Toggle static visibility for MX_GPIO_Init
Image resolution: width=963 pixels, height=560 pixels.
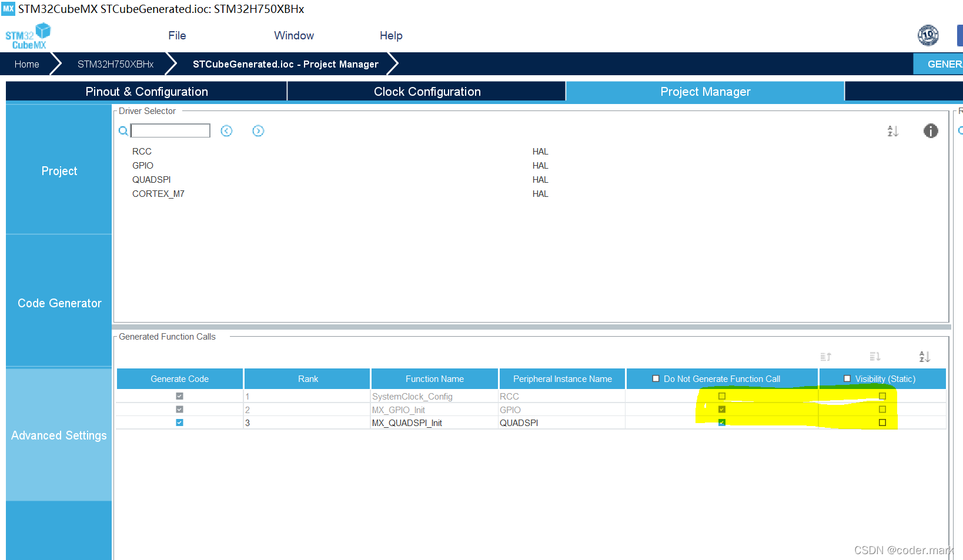pos(882,410)
